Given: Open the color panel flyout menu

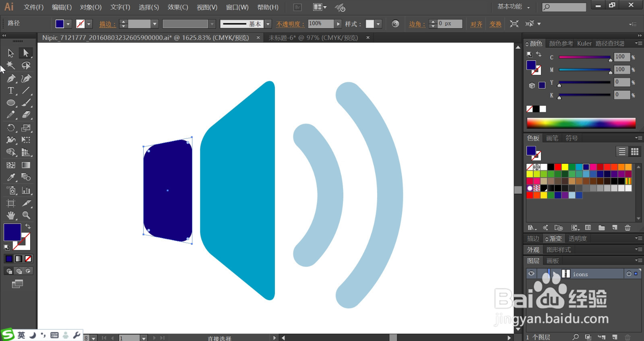Looking at the screenshot, I should click(x=638, y=43).
